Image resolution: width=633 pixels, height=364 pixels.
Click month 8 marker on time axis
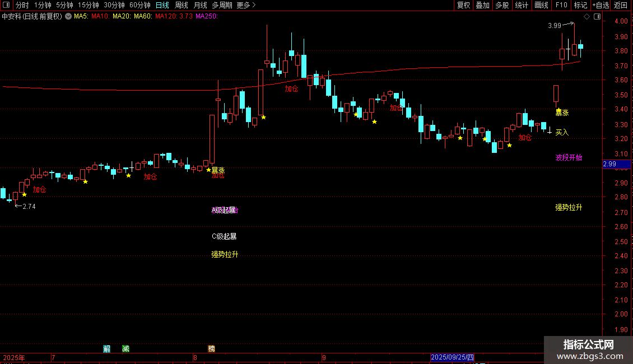point(195,357)
